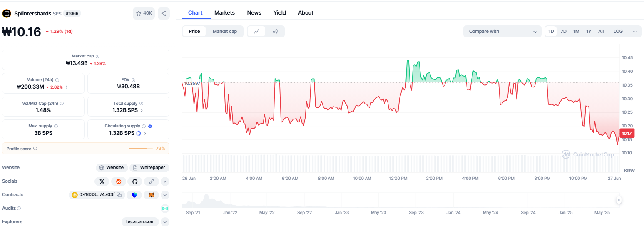Open the Whitepaper link
Image resolution: width=644 pixels, height=226 pixels.
coord(149,168)
